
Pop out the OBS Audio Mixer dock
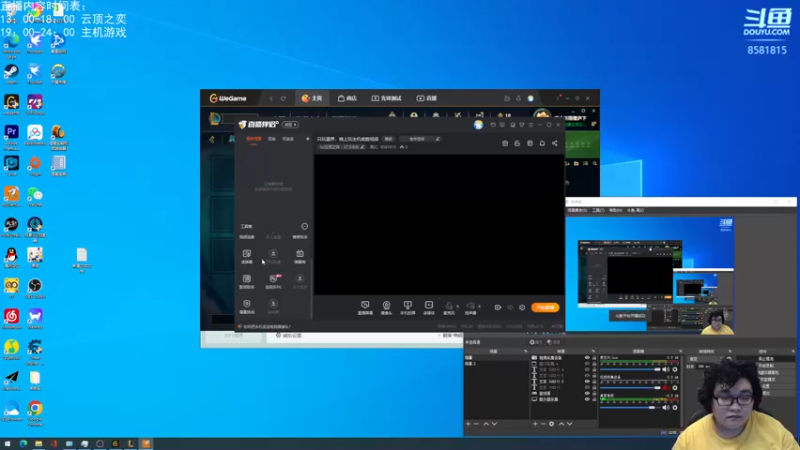coord(681,351)
